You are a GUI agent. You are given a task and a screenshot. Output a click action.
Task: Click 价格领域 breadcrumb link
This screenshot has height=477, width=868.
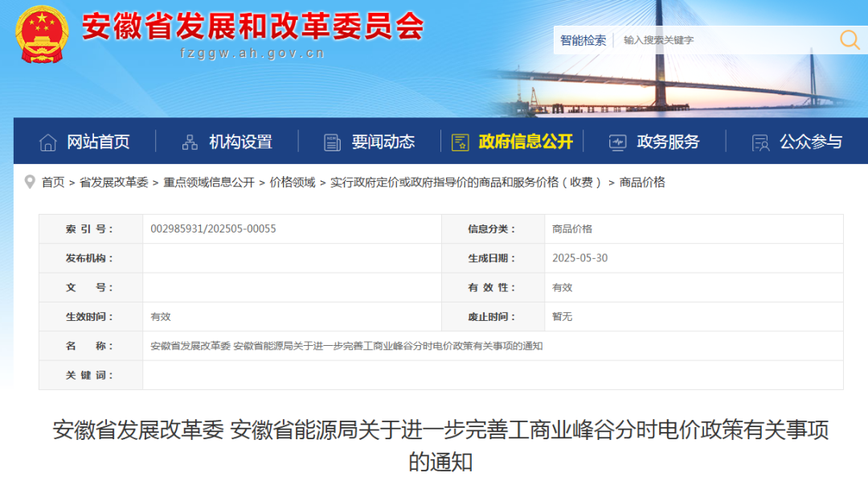click(x=293, y=183)
